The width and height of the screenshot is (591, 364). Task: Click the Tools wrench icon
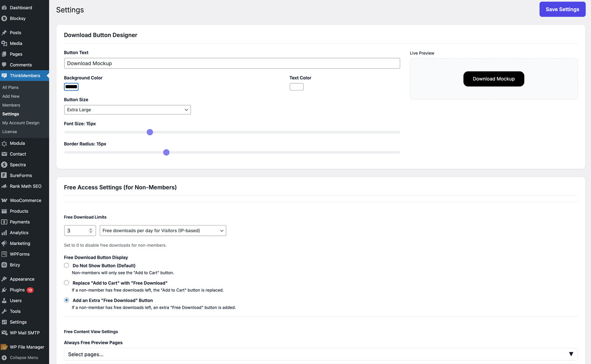pos(4,311)
